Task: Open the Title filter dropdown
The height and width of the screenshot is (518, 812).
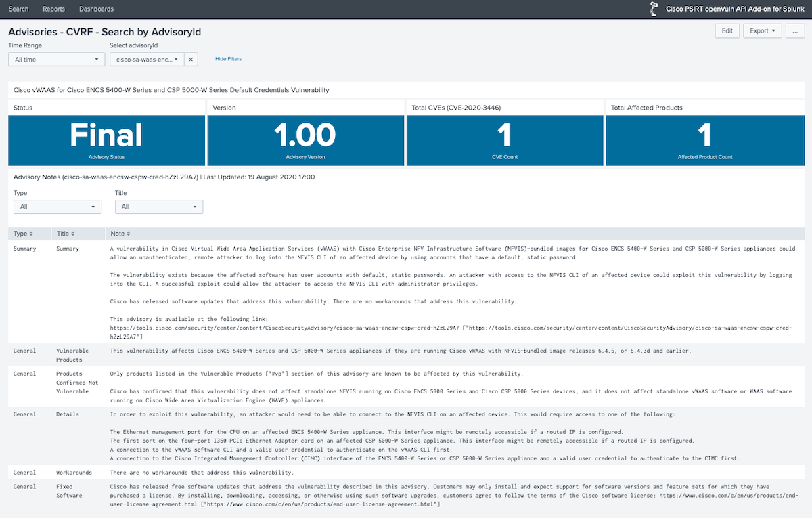Action: [x=159, y=207]
